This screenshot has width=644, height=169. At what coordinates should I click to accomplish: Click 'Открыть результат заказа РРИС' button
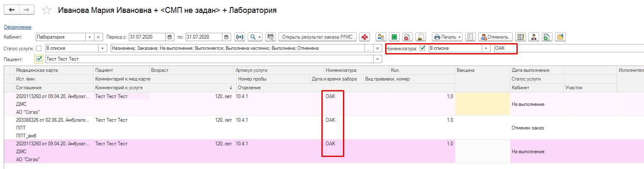point(317,37)
